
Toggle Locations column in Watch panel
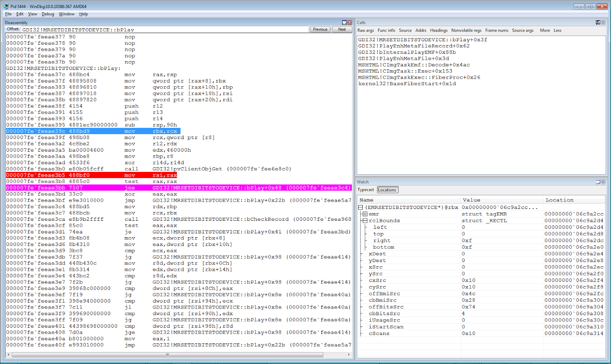point(387,190)
